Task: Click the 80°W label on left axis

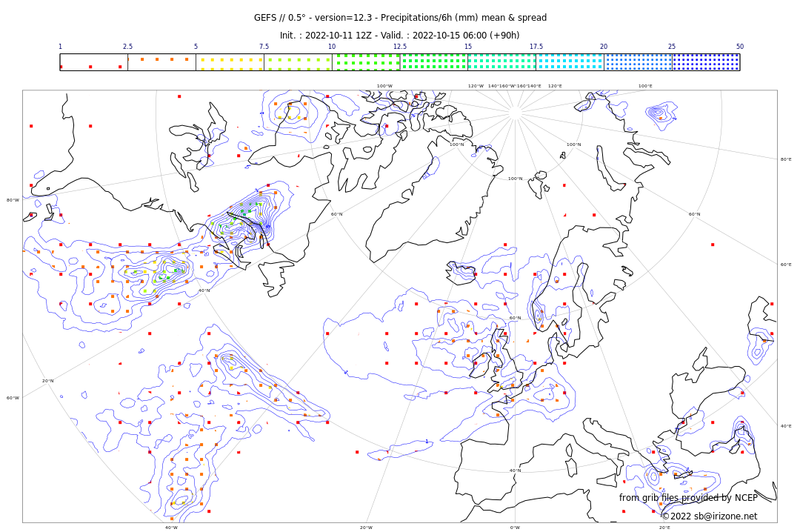Action: coord(13,200)
